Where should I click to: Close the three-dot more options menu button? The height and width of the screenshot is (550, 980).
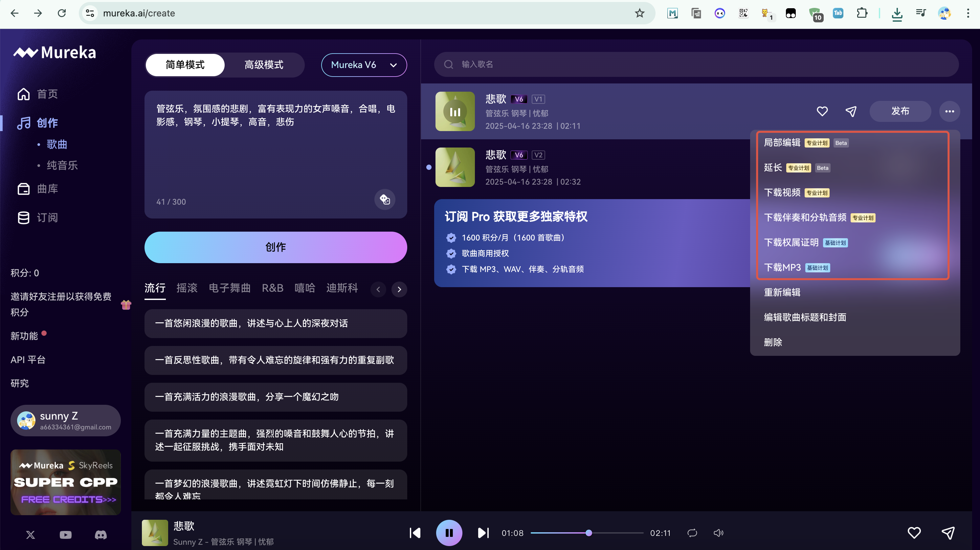949,111
